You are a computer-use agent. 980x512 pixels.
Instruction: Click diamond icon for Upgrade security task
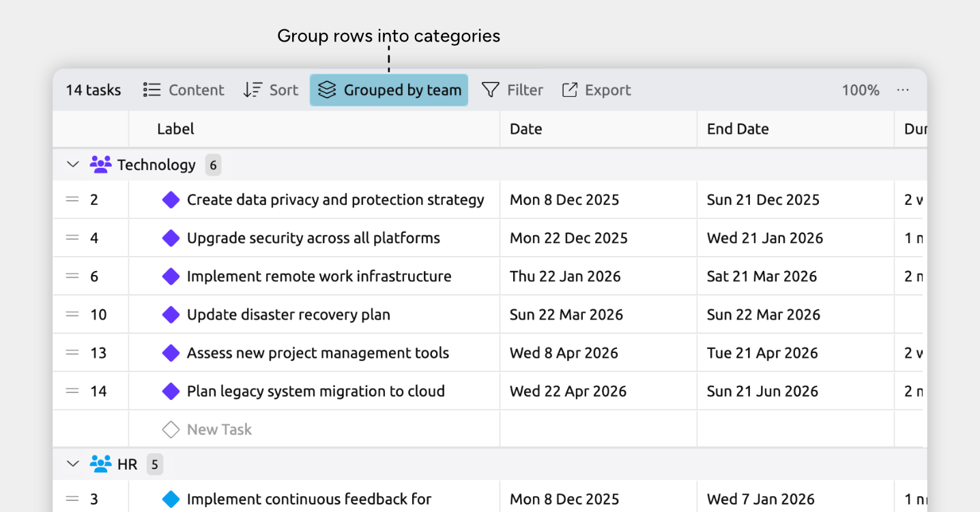tap(171, 238)
